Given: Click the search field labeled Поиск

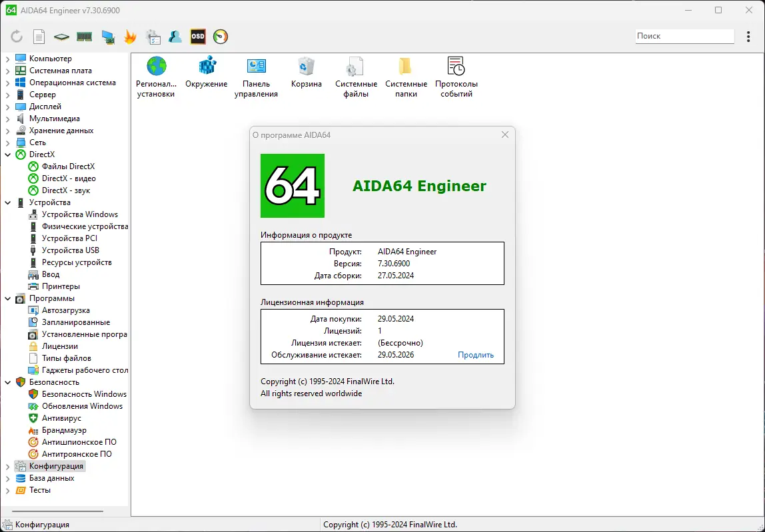Looking at the screenshot, I should pyautogui.click(x=684, y=36).
